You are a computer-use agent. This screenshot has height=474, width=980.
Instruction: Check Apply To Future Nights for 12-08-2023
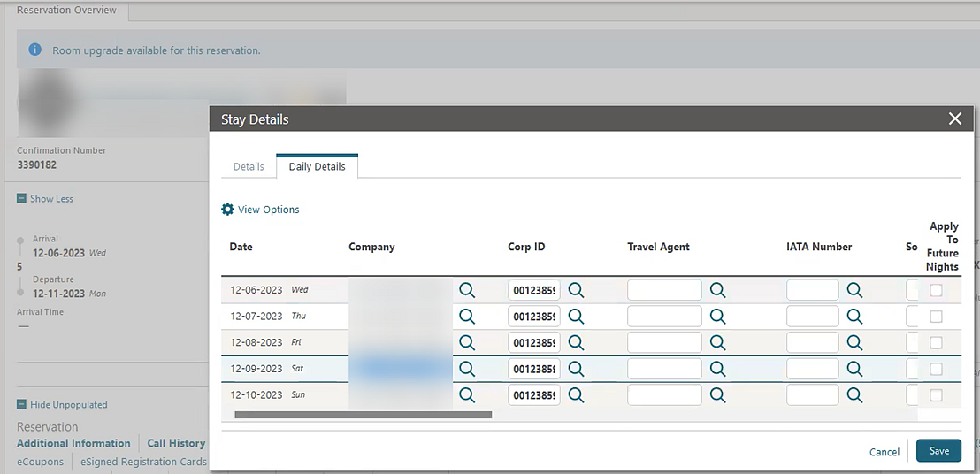click(936, 343)
